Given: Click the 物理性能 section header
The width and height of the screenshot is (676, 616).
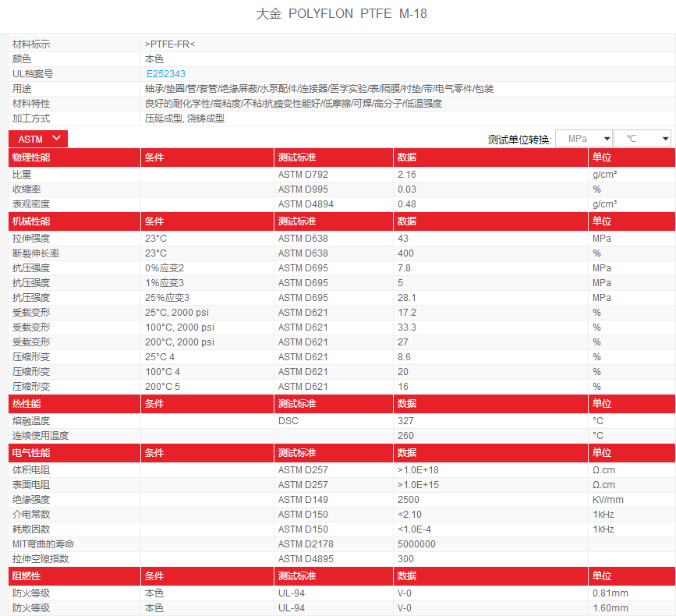Looking at the screenshot, I should 31,158.
